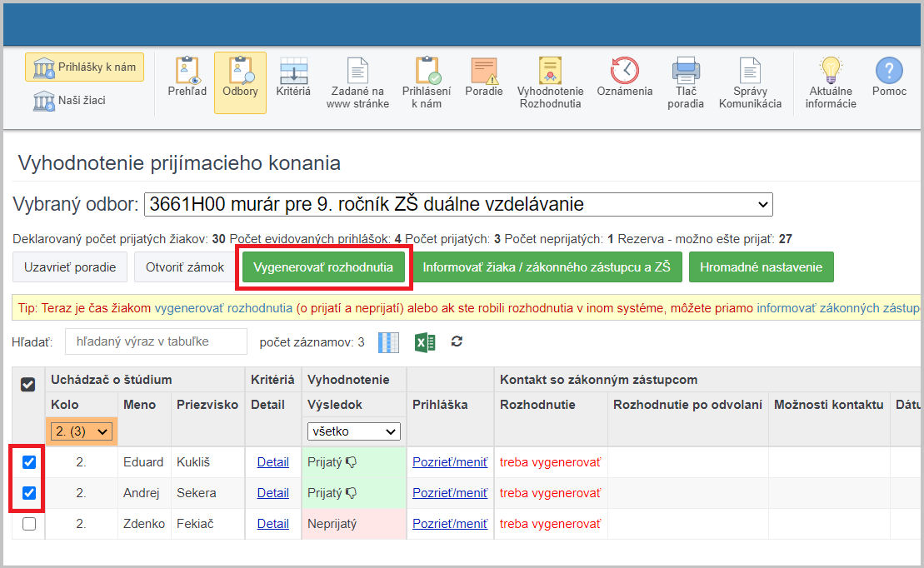This screenshot has width=924, height=568.
Task: Focus the Hľadať search field
Action: 156,341
